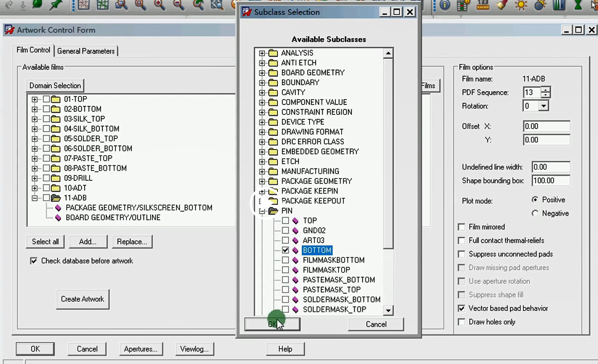Expand the 09-DRILL film
598x364 pixels.
pos(35,178)
